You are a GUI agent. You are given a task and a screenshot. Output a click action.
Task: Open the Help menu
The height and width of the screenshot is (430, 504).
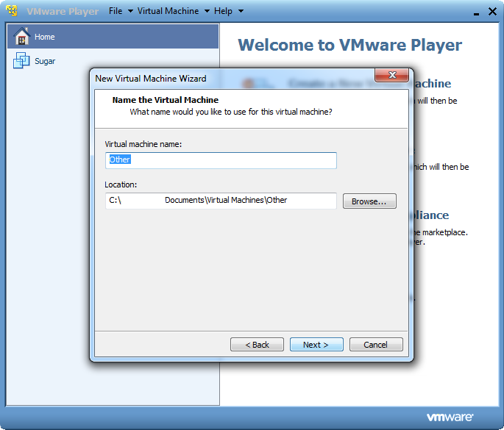click(223, 11)
